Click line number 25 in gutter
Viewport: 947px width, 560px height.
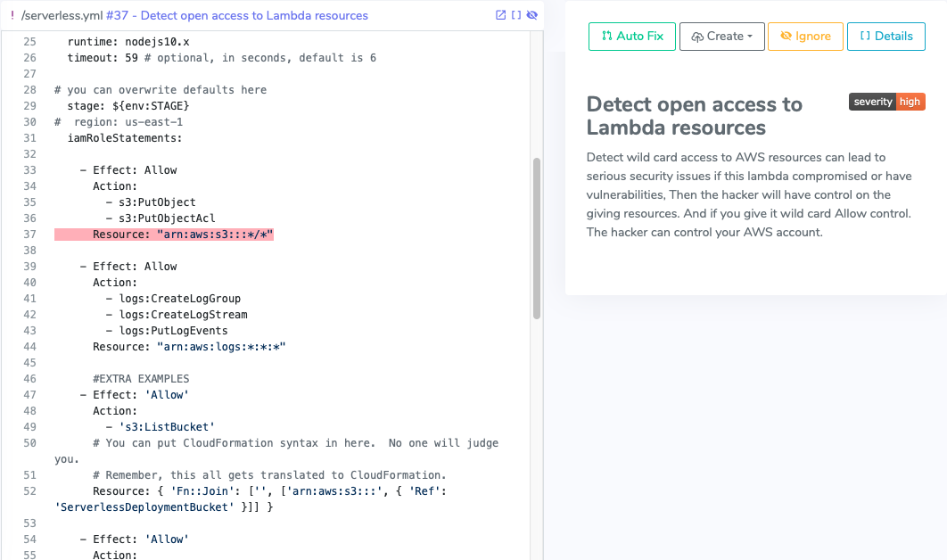click(29, 42)
